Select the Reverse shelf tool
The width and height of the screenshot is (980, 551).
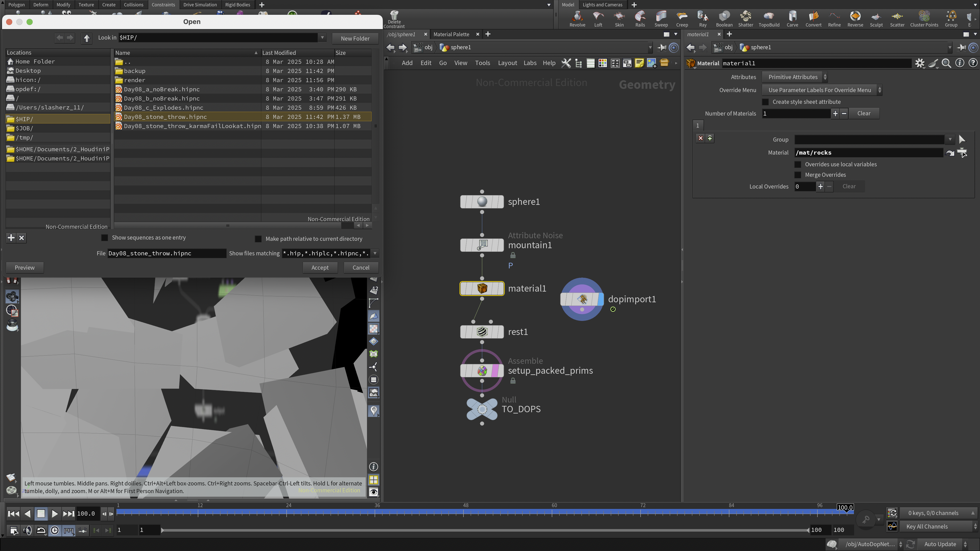855,19
